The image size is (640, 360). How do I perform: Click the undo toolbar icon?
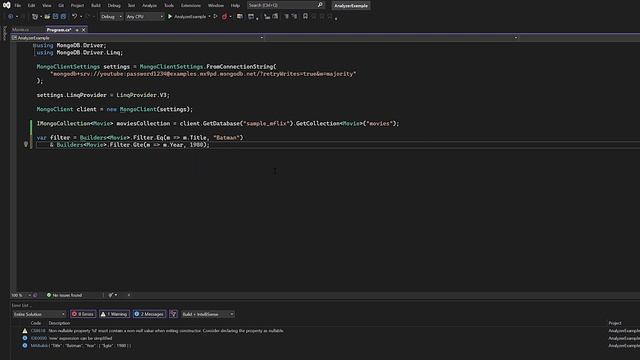pos(74,17)
